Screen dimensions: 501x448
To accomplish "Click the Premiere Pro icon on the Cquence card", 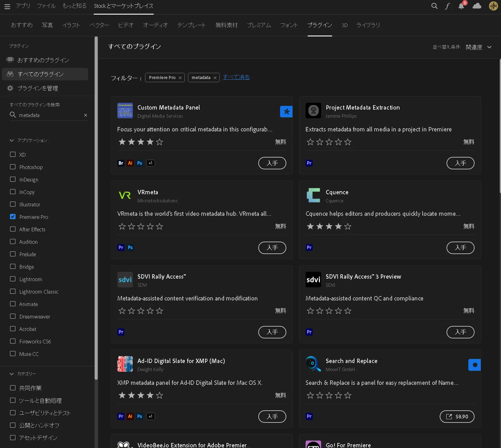I will (309, 248).
